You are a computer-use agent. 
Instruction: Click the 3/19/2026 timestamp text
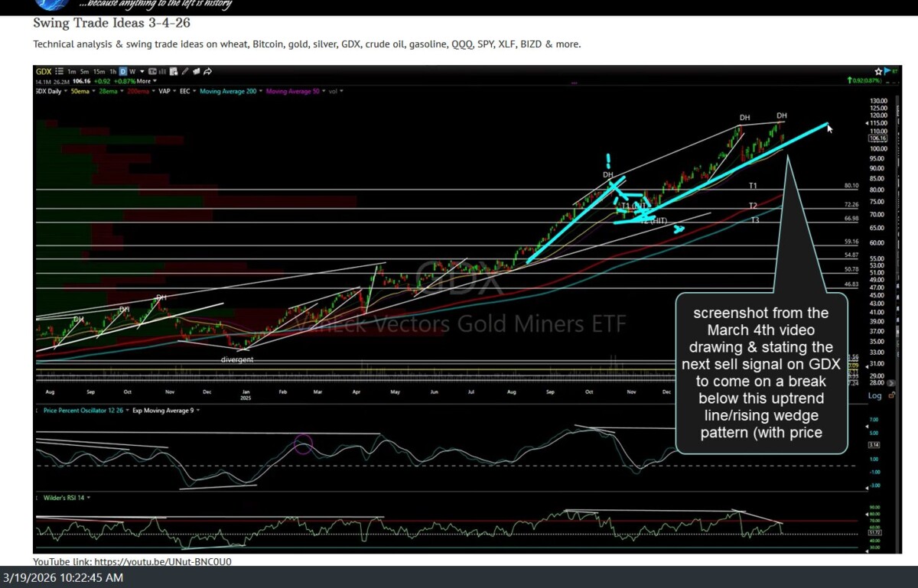click(63, 578)
